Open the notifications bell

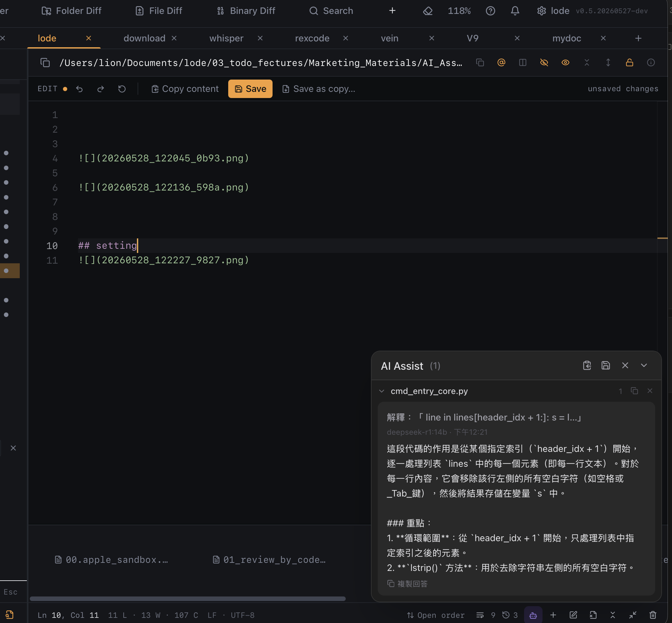pos(515,11)
